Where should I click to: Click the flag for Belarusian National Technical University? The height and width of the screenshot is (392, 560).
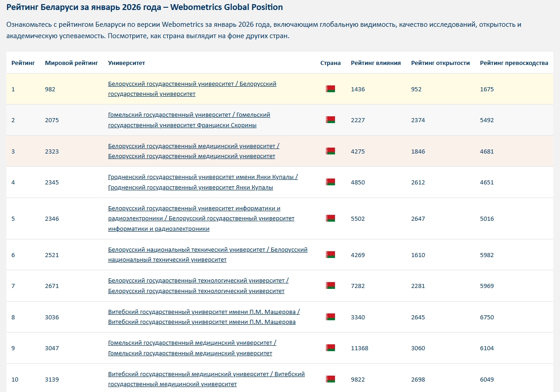[x=330, y=255]
